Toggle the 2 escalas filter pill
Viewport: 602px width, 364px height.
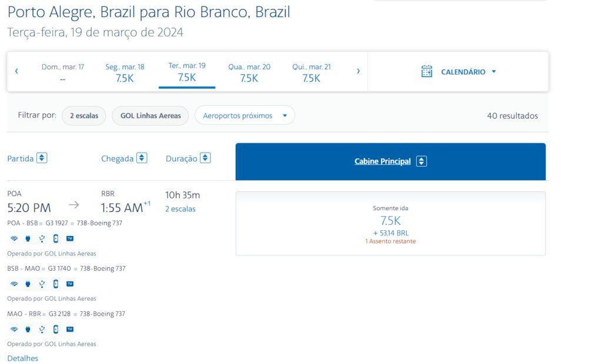click(x=83, y=116)
